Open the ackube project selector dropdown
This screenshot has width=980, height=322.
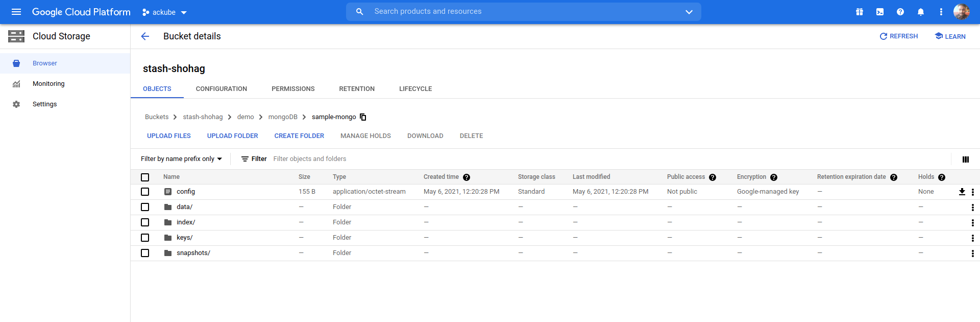tap(165, 12)
